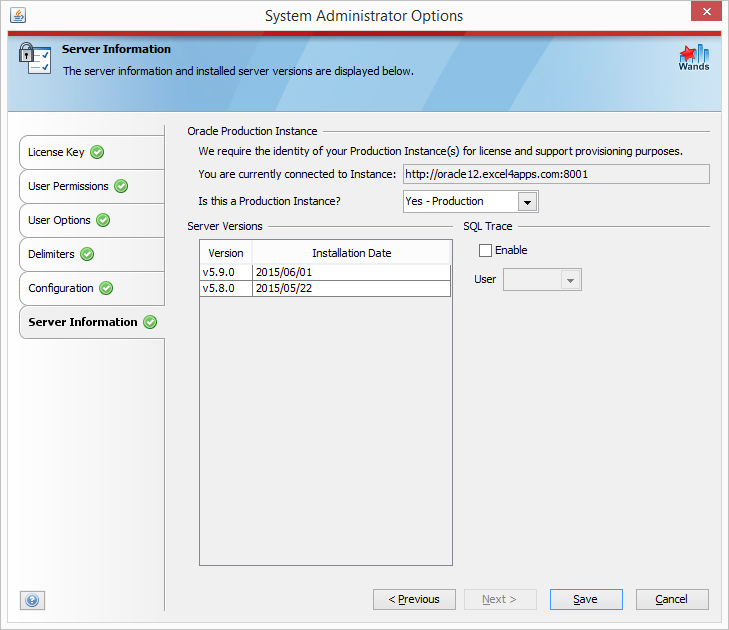Select the Configuration tab
The image size is (729, 630).
pyautogui.click(x=92, y=288)
